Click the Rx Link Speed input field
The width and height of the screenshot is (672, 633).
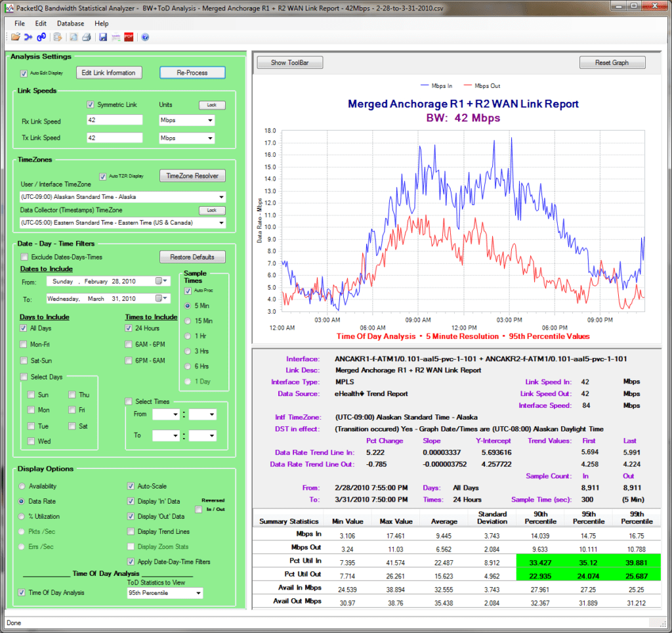click(114, 120)
